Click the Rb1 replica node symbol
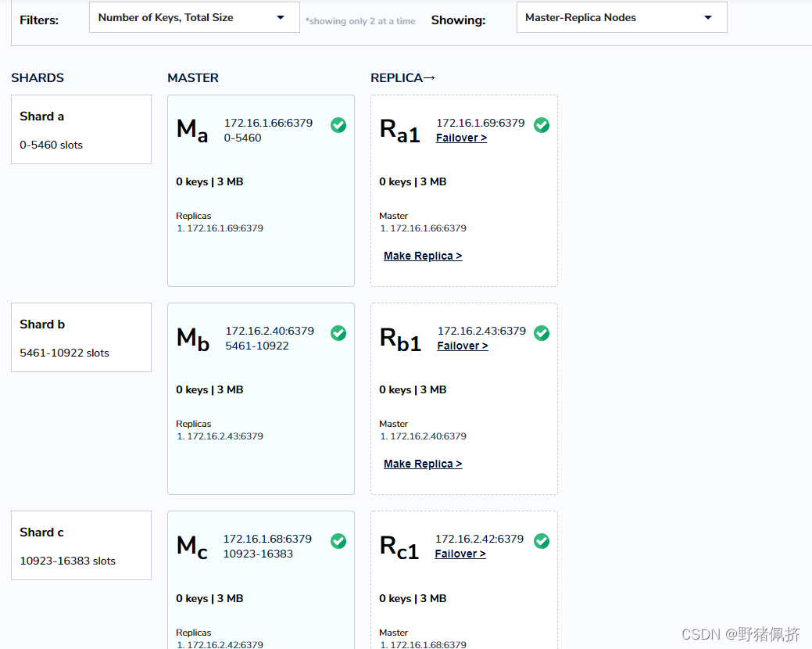Viewport: 812px width, 649px height. [x=400, y=339]
